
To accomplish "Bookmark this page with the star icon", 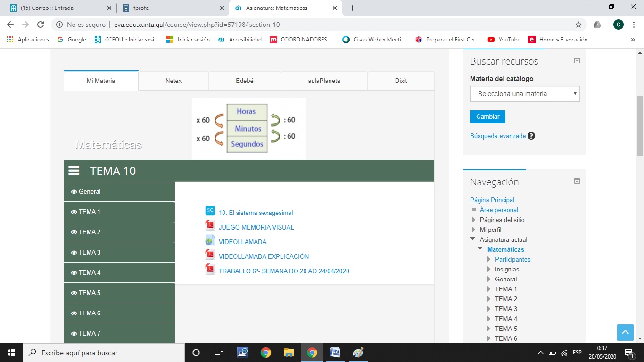I will [x=578, y=25].
